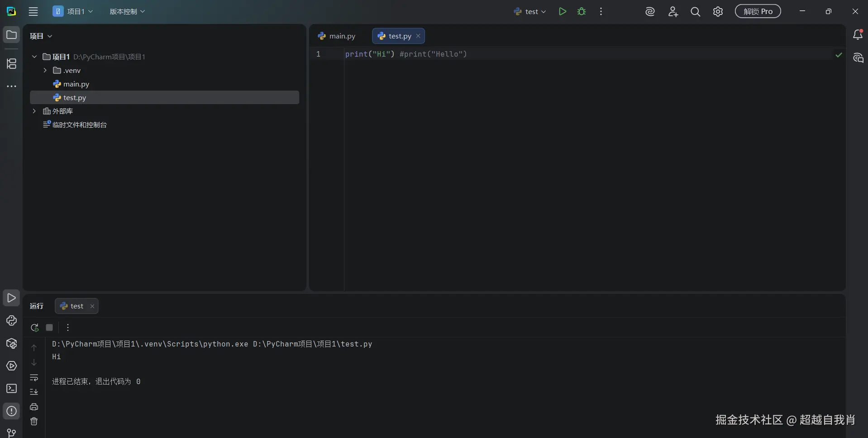Open more options in the run panel toolbar

[68, 327]
